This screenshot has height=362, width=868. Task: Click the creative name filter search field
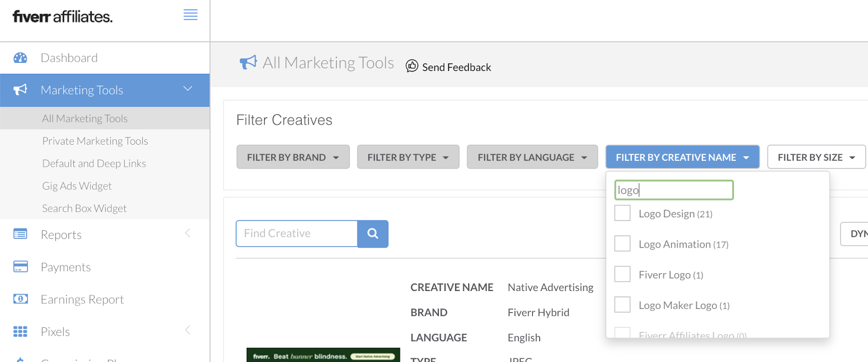coord(674,190)
